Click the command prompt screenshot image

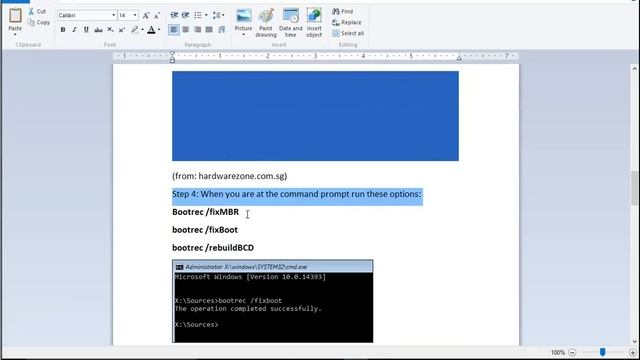pos(273,301)
